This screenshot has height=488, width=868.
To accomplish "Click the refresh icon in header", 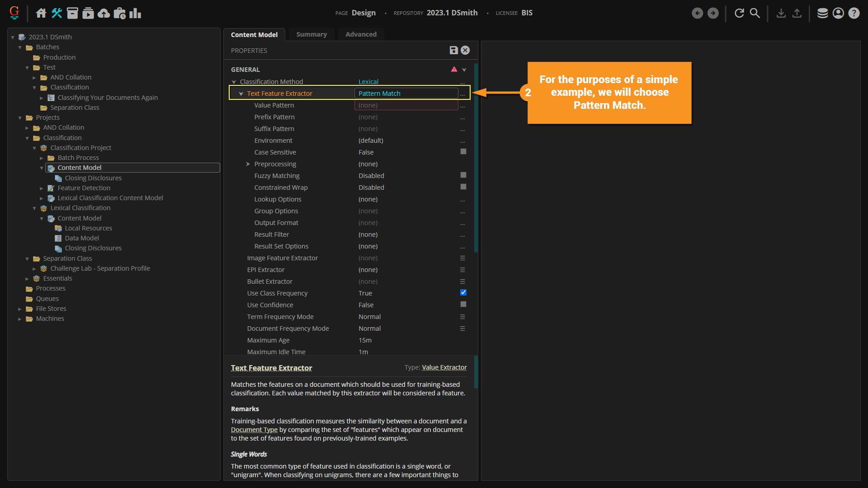I will 739,13.
